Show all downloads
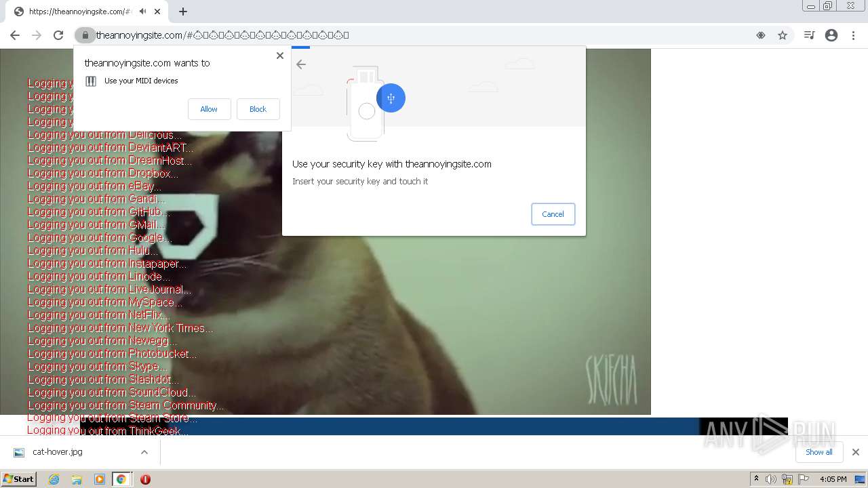This screenshot has width=868, height=488. coord(818,452)
